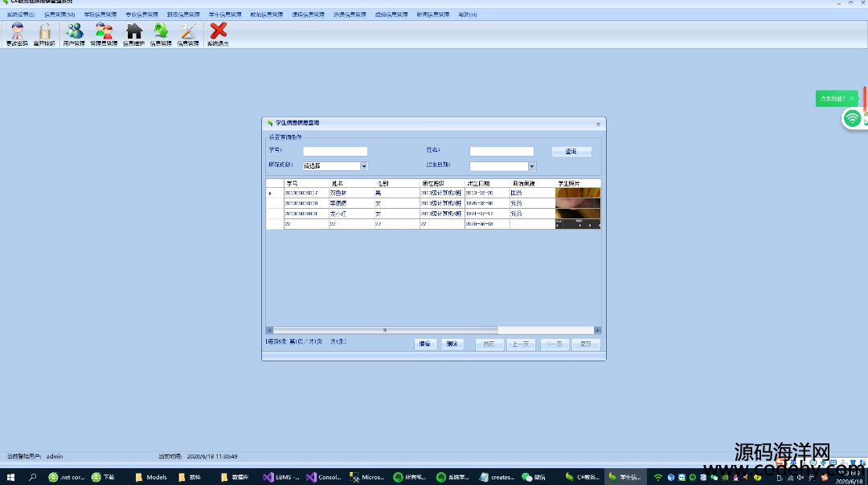Click the 离开挂起 padlock icon
868x485 pixels.
pyautogui.click(x=45, y=33)
